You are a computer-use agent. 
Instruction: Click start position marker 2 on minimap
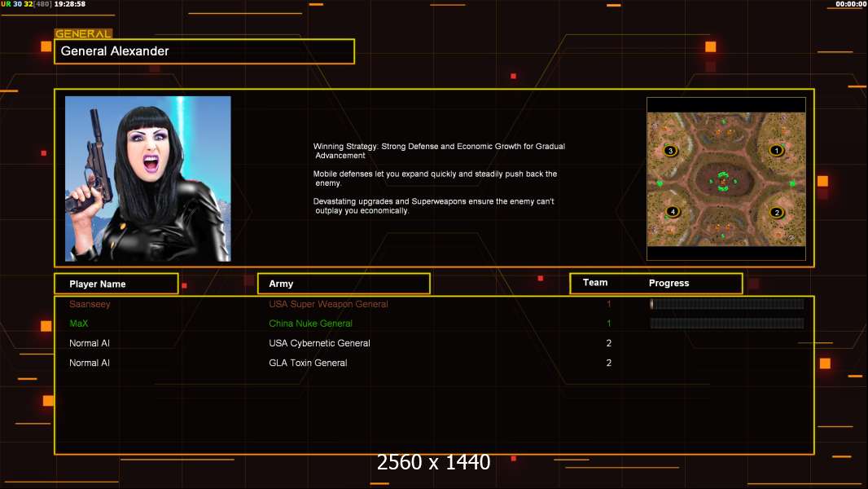coord(776,213)
